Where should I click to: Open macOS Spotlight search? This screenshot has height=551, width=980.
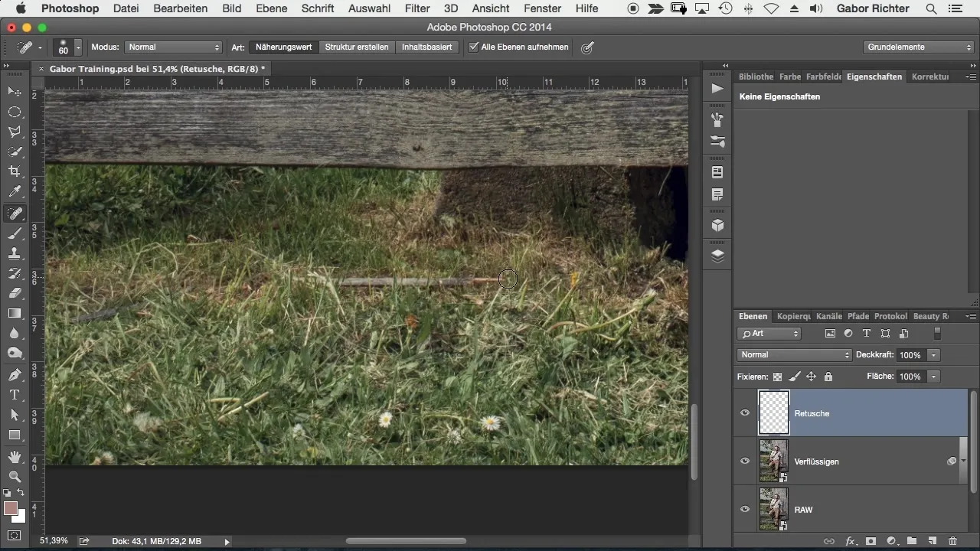(x=931, y=8)
